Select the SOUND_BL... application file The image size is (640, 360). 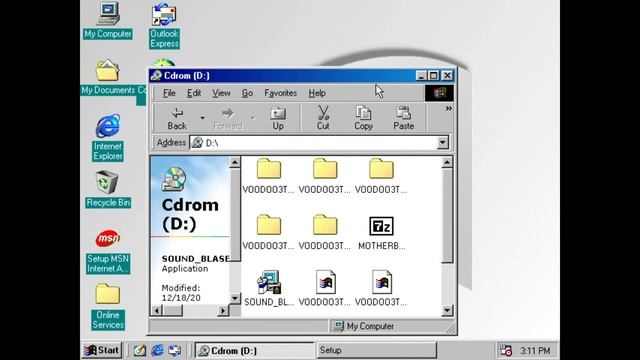[269, 288]
